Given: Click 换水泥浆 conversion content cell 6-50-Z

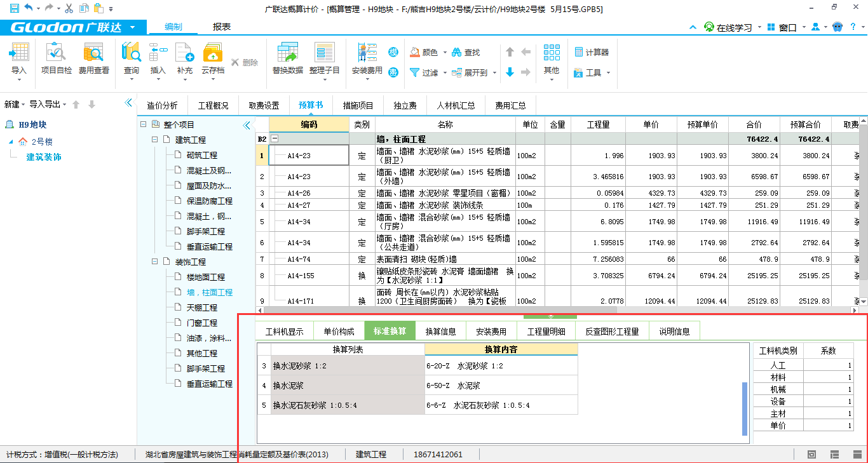Looking at the screenshot, I should point(501,386).
